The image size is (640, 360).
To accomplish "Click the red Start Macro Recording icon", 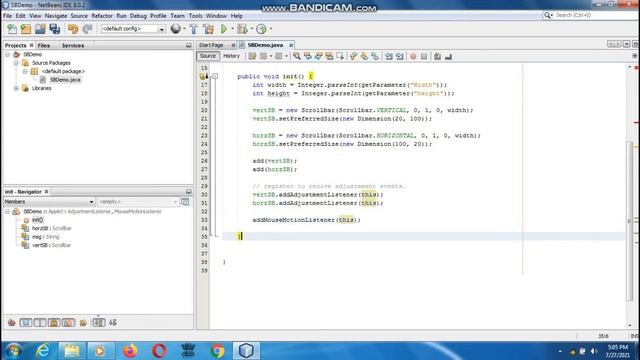I will click(x=413, y=56).
